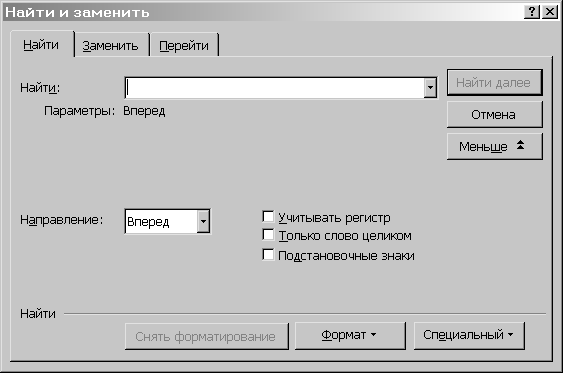Click the Отмена button
The height and width of the screenshot is (373, 563).
pyautogui.click(x=494, y=115)
